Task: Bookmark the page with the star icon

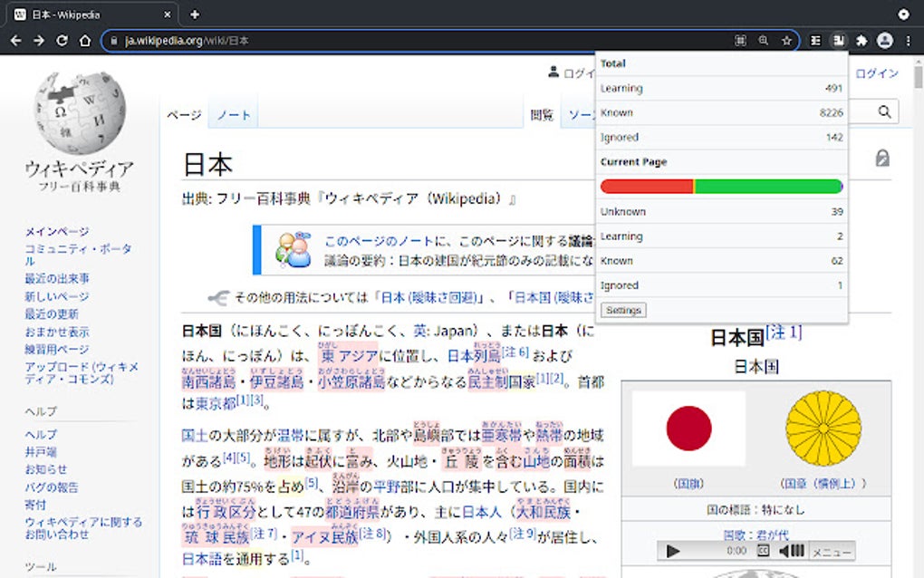Action: pyautogui.click(x=787, y=40)
